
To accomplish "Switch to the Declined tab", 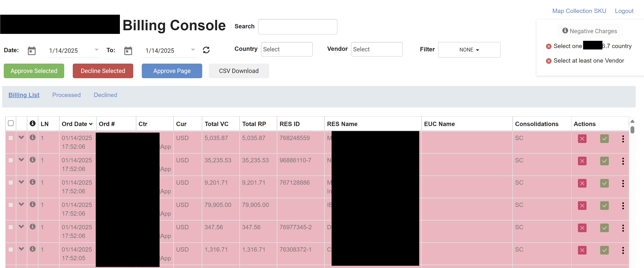I will coord(105,95).
